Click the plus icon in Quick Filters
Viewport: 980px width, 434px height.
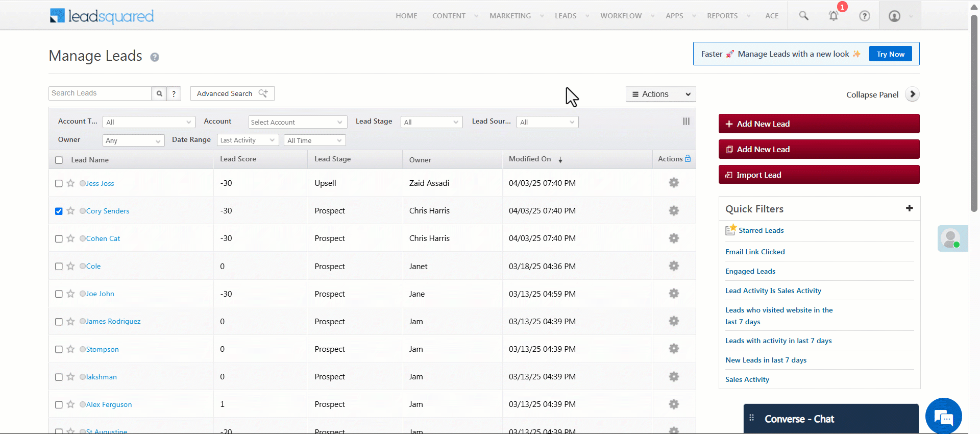point(909,208)
